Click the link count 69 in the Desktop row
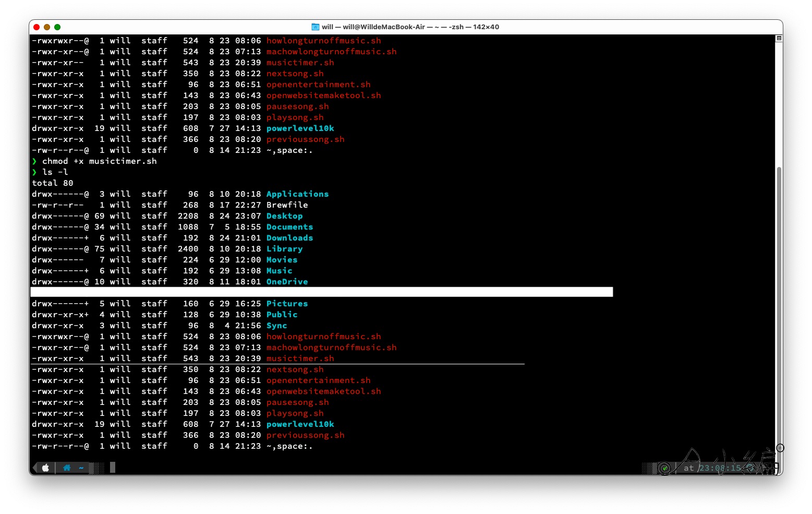812x514 pixels. (100, 216)
